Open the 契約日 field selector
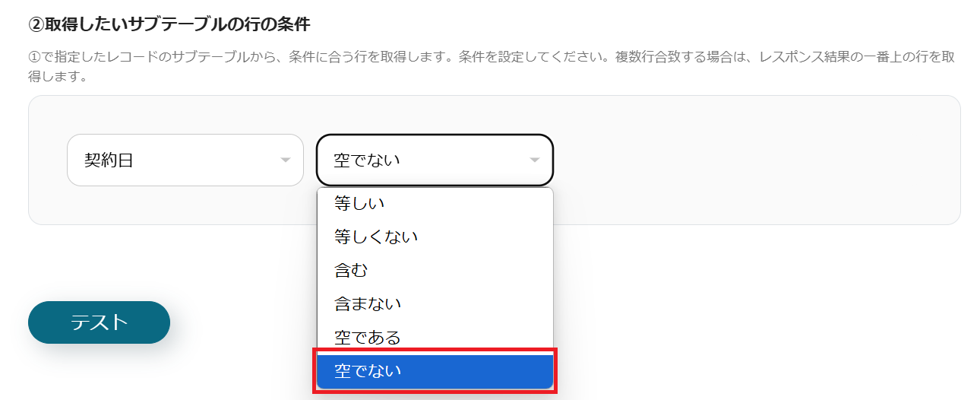 (x=185, y=160)
